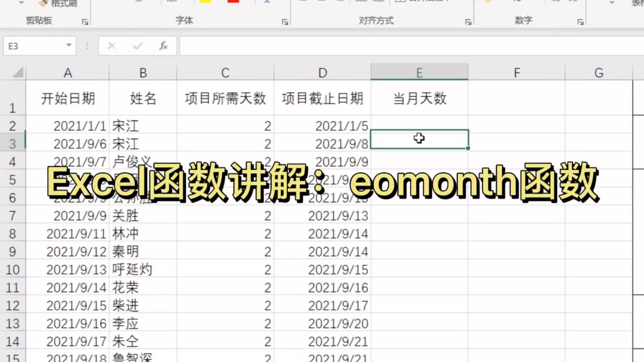Click the Format Painter (格式刷) button
Viewport: 644px width, 362px height.
[x=57, y=3]
